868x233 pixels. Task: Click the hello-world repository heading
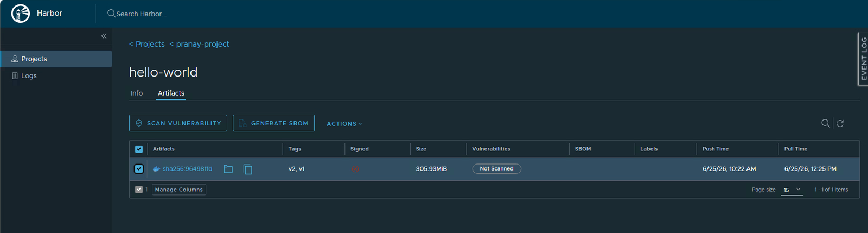click(x=163, y=72)
